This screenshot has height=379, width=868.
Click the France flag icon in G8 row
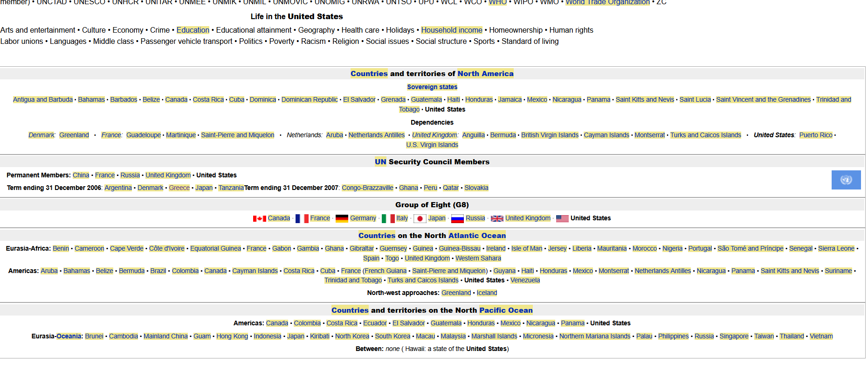pos(302,218)
